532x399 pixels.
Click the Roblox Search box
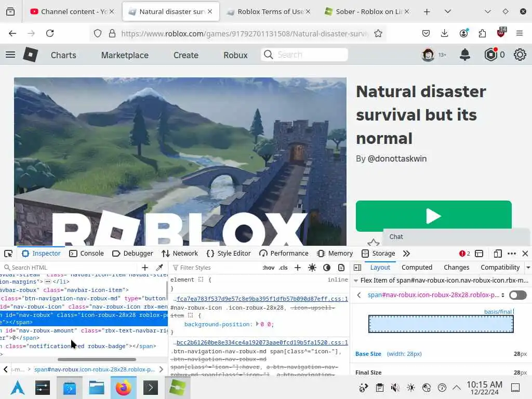304,55
